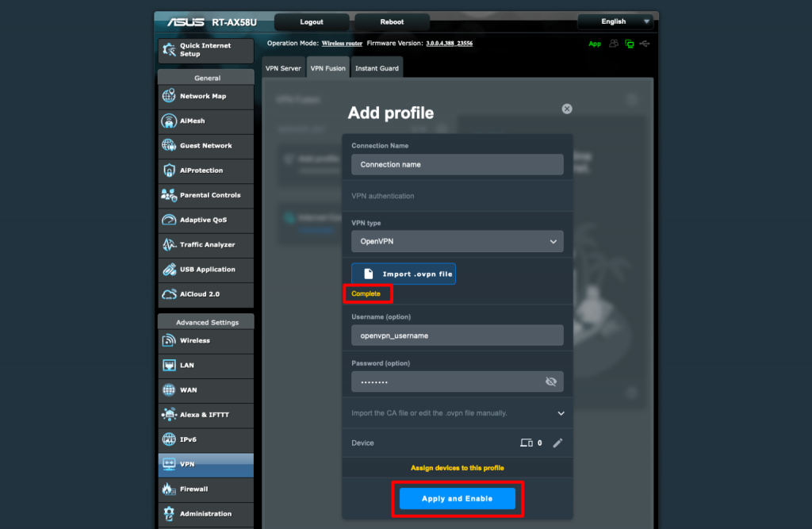
Task: Click the Reboot button
Action: coord(392,21)
